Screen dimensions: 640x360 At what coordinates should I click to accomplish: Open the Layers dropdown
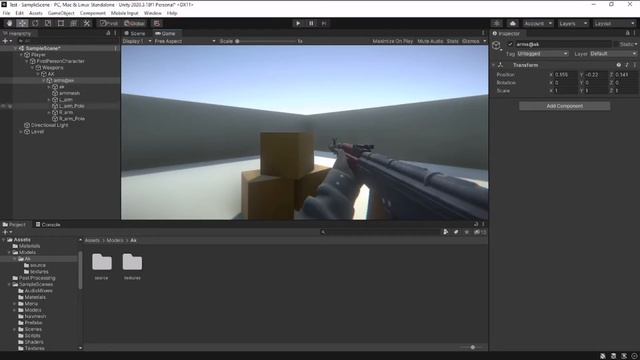(573, 23)
